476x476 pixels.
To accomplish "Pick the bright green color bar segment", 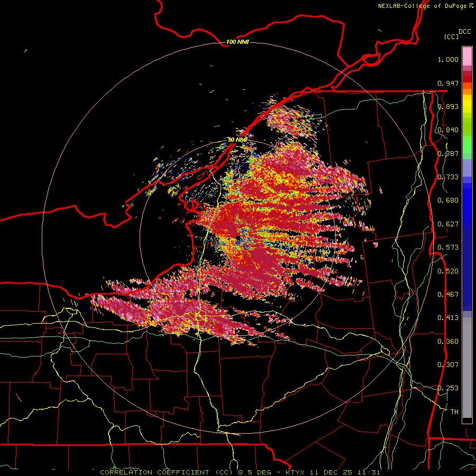I will (x=467, y=144).
